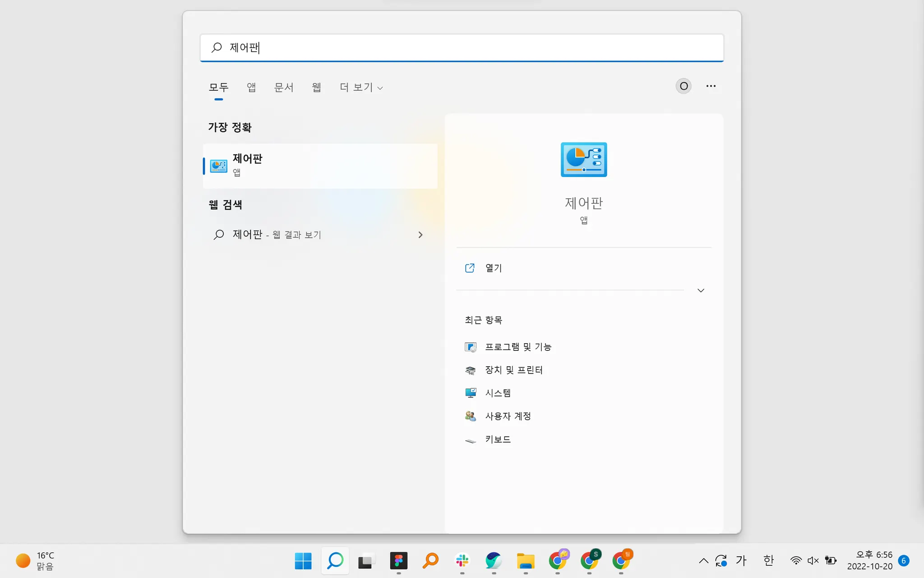Click the large 제어판 app icon
The width and height of the screenshot is (924, 578).
point(583,159)
